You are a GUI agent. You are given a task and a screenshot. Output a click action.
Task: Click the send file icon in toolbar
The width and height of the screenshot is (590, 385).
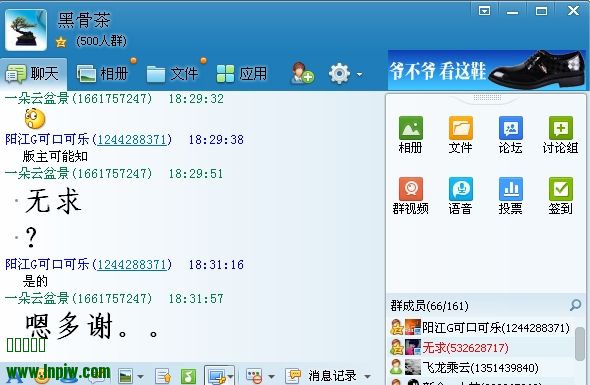point(163,376)
